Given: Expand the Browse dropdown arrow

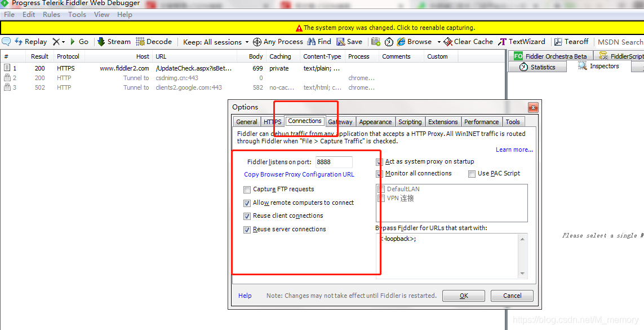Looking at the screenshot, I should point(439,42).
